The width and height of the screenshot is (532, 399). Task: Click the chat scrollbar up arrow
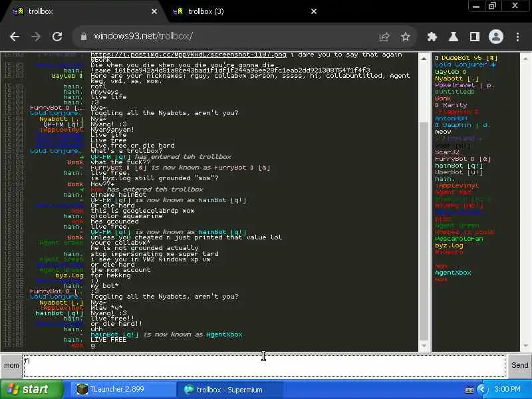[424, 59]
